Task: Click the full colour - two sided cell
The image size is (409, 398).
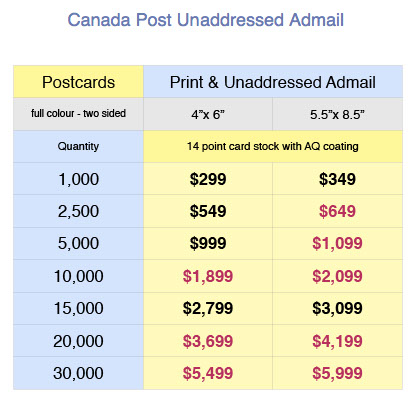Action: [x=78, y=114]
